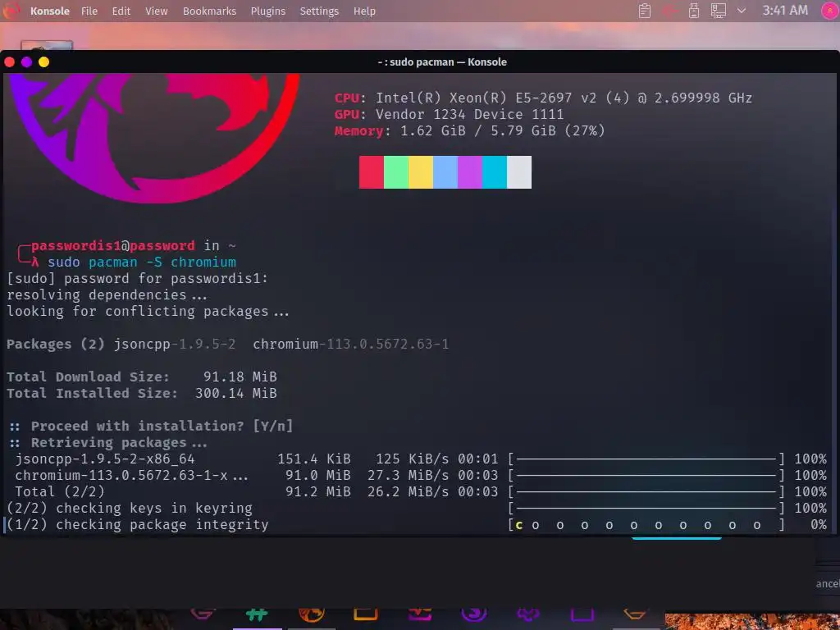Open the Help menu
This screenshot has height=630, width=840.
click(364, 11)
